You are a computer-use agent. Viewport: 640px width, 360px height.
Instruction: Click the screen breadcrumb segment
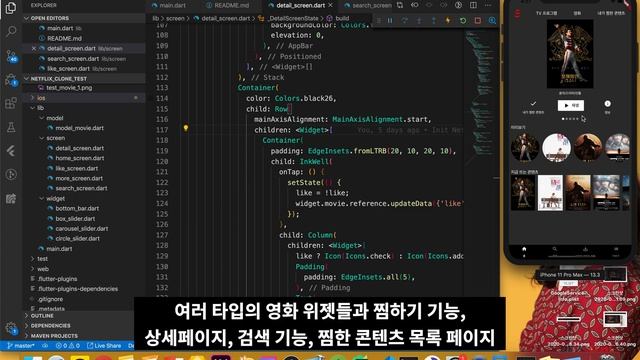click(x=175, y=18)
